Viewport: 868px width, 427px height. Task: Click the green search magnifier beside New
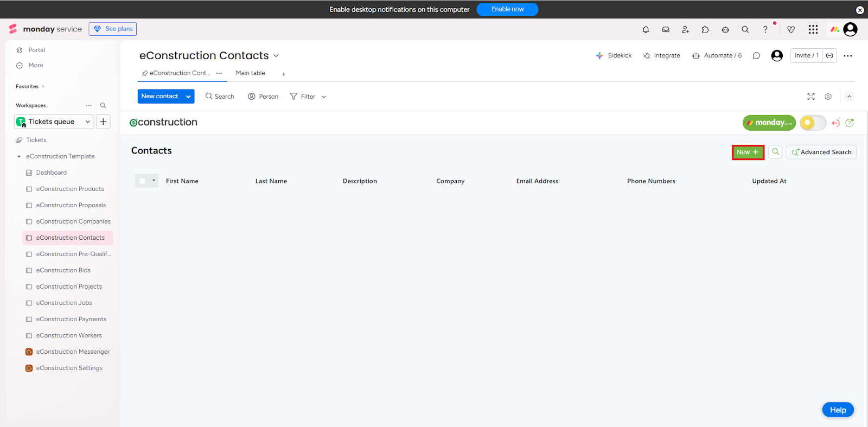click(x=776, y=152)
